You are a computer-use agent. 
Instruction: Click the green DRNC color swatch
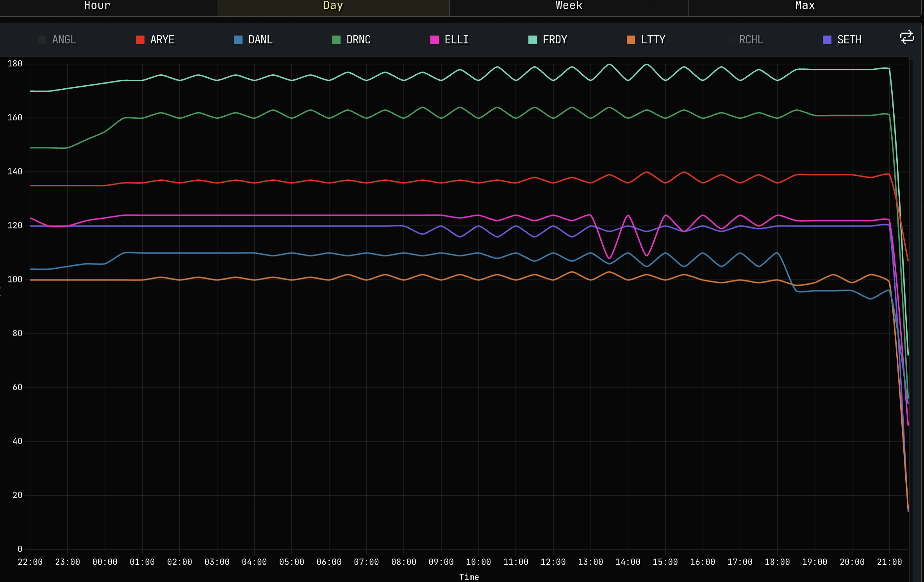point(336,40)
